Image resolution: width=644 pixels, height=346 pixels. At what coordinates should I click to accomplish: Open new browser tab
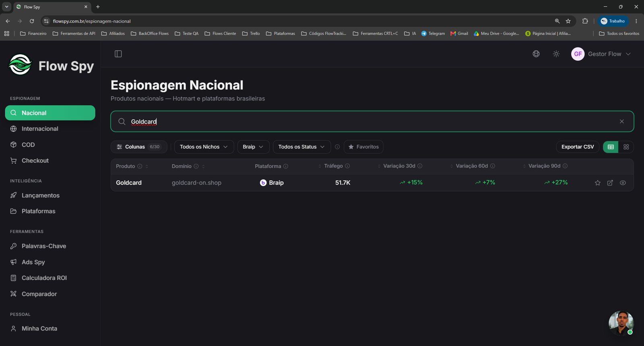pos(98,7)
